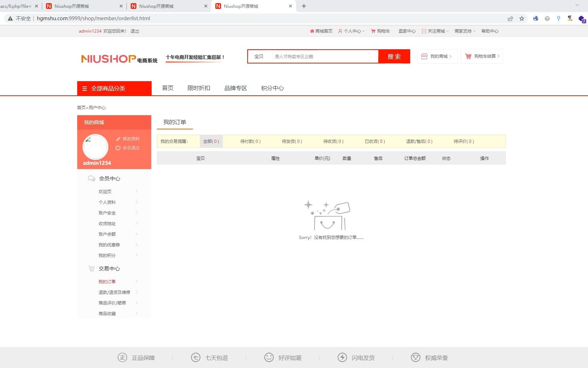Click the chevron next to 个人资料

point(136,202)
